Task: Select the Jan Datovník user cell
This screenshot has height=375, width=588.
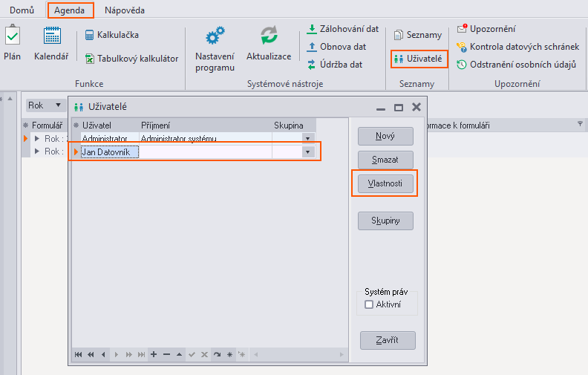Action: point(109,151)
